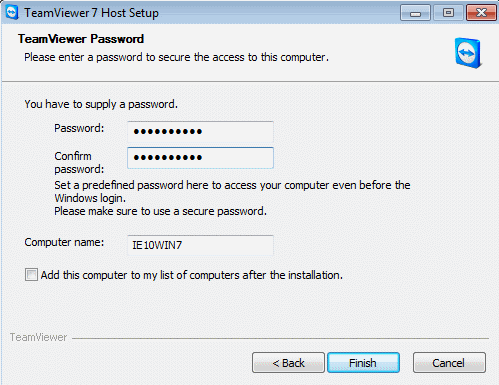This screenshot has height=385, width=499.
Task: Click the TeamViewer icon in title bar
Action: (x=12, y=13)
